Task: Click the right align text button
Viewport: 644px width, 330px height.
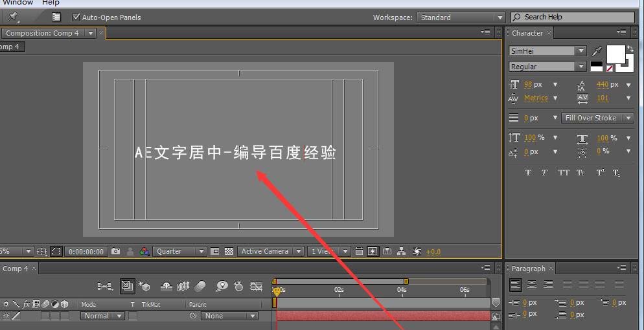Action: point(548,285)
